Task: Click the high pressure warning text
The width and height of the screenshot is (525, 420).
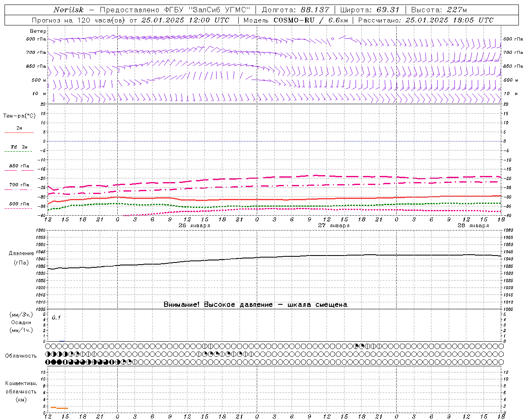Action: pyautogui.click(x=256, y=304)
